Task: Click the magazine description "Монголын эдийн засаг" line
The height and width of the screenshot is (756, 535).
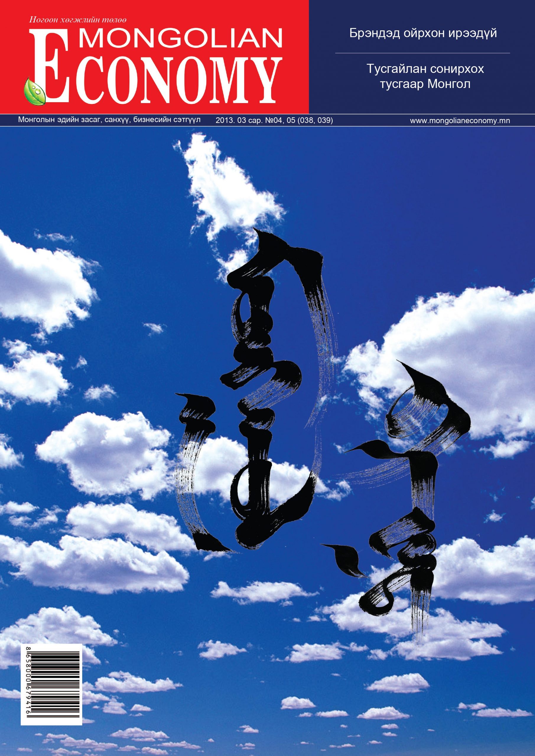Action: pos(109,120)
